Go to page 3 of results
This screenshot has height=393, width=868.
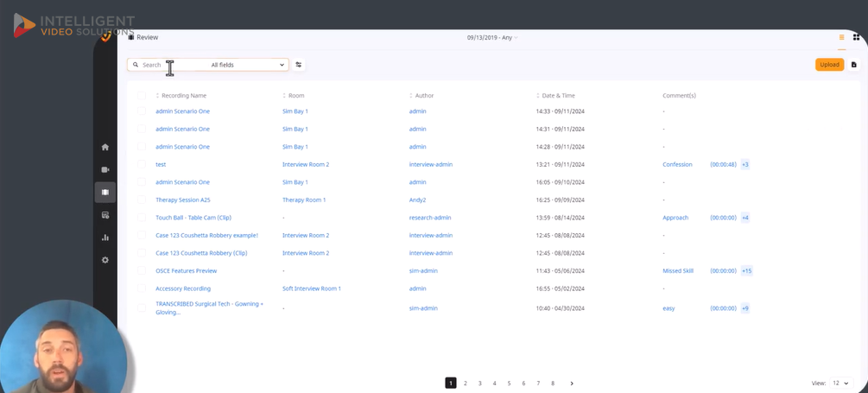480,383
